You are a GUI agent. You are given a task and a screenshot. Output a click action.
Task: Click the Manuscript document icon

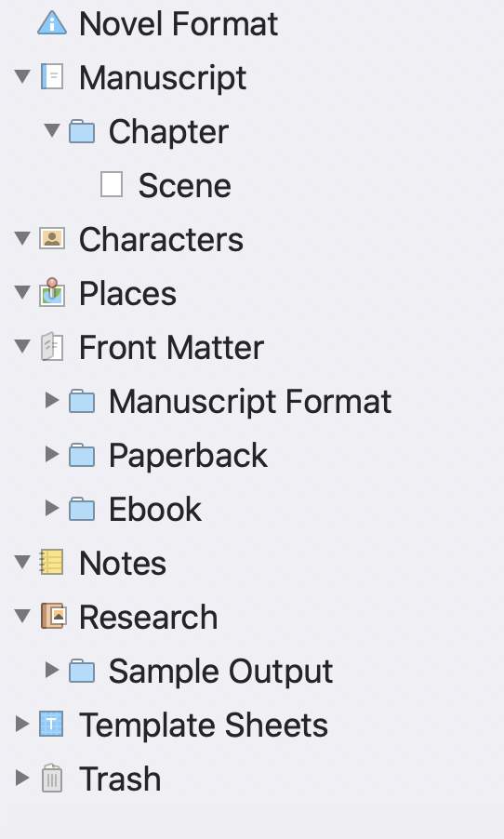pyautogui.click(x=52, y=77)
